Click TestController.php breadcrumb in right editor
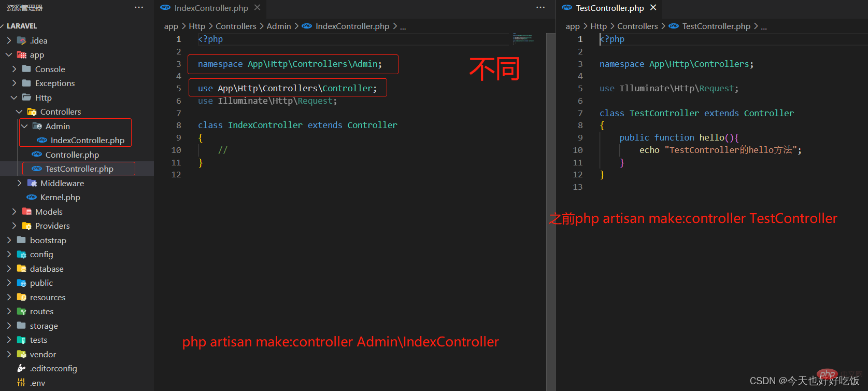Image resolution: width=868 pixels, height=391 pixels. click(716, 26)
